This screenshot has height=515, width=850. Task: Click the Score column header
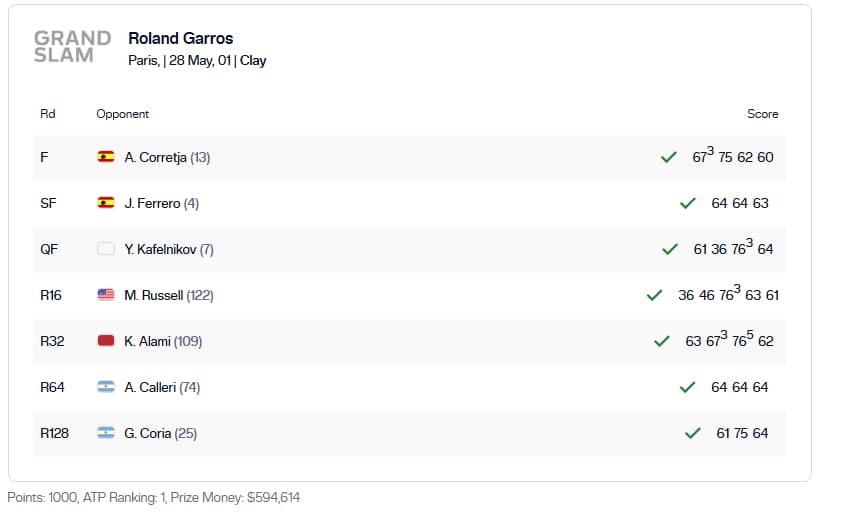click(x=763, y=114)
